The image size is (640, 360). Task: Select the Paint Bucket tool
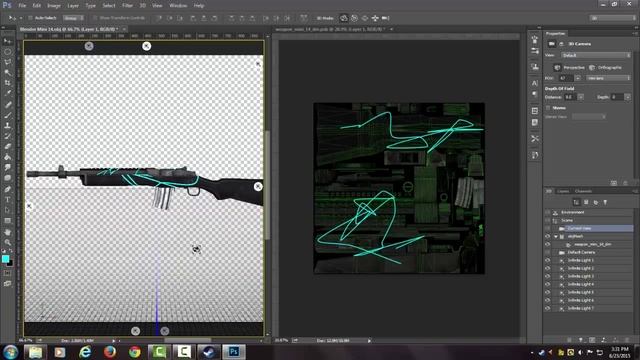point(7,157)
